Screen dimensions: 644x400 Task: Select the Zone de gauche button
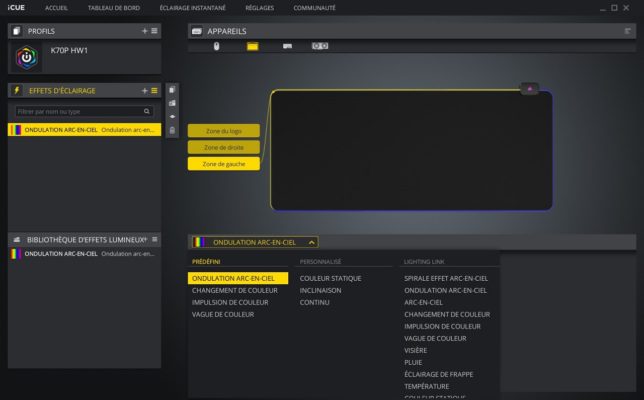point(224,164)
